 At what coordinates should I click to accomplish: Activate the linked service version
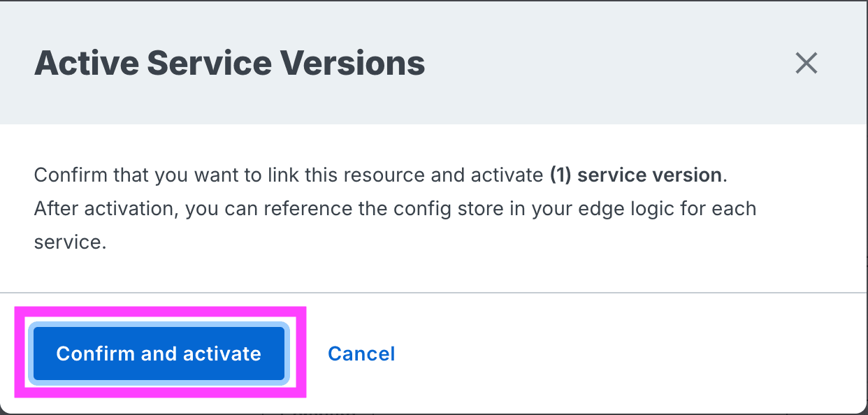pyautogui.click(x=159, y=354)
